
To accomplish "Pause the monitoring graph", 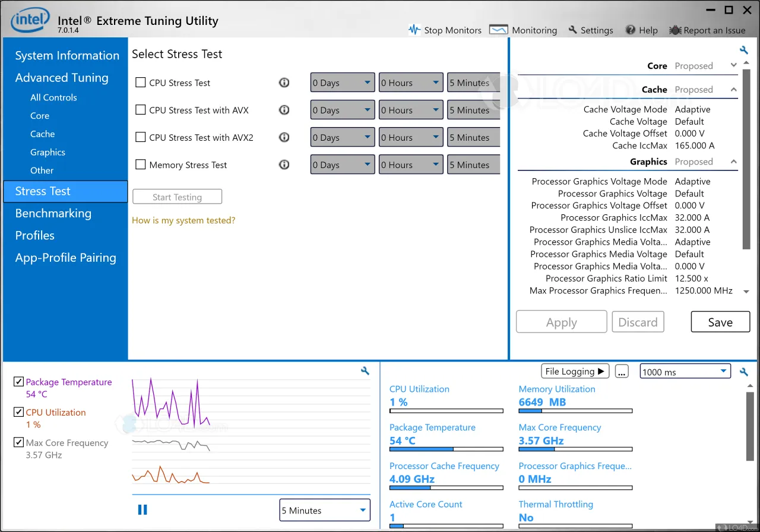I will [142, 509].
